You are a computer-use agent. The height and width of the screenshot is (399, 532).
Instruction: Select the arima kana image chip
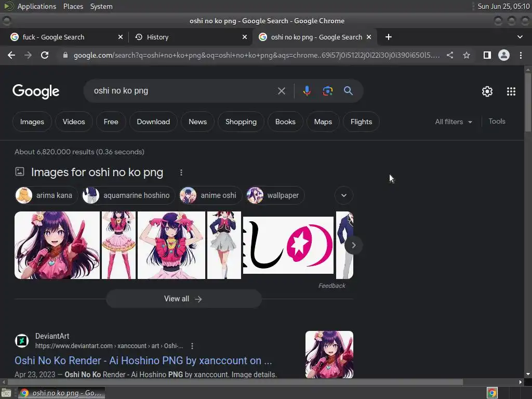pos(46,195)
